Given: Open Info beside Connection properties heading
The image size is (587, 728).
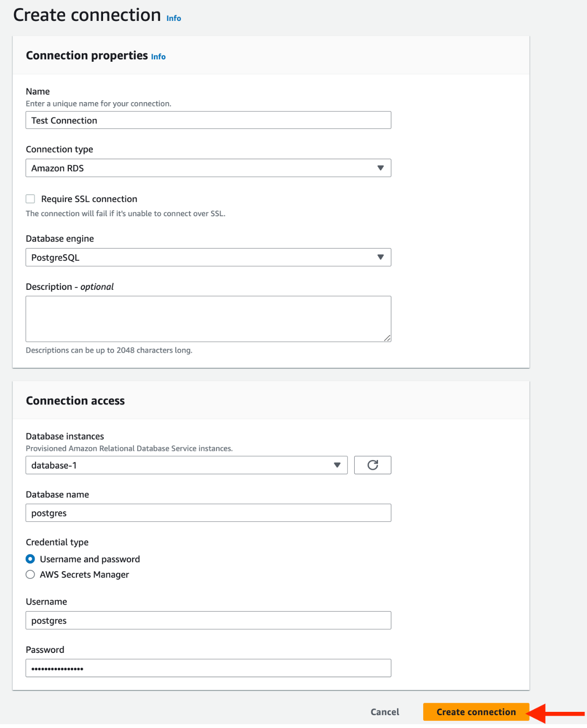Looking at the screenshot, I should [x=158, y=57].
